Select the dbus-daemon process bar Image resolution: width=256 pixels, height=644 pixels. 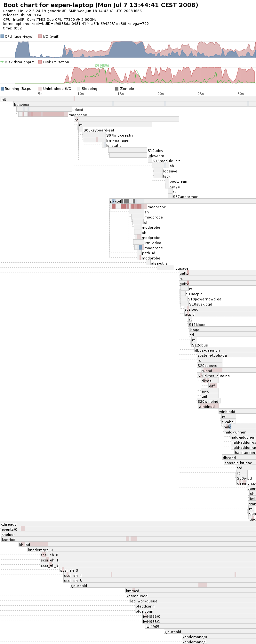[225, 350]
